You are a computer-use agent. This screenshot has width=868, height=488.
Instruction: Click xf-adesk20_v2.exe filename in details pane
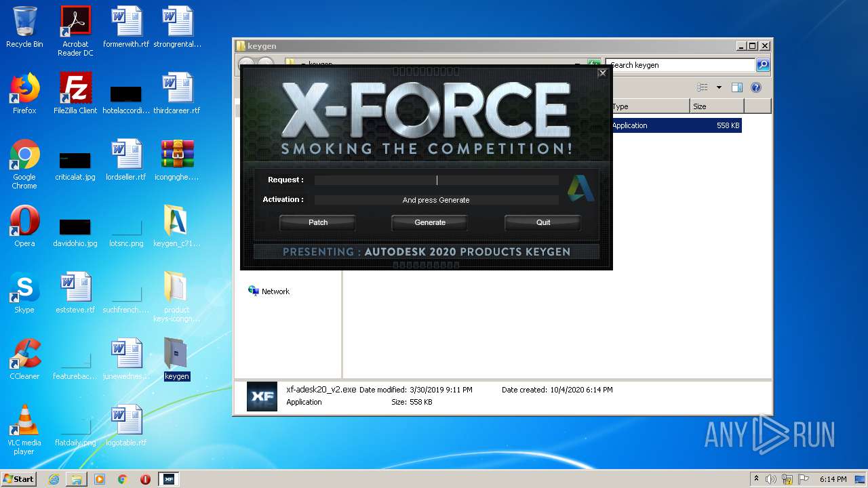tap(321, 390)
